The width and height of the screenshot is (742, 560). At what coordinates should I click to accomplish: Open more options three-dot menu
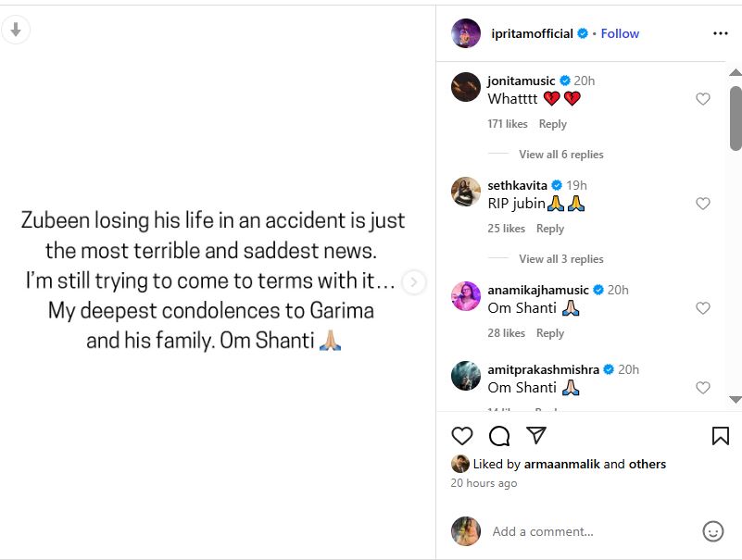click(721, 33)
